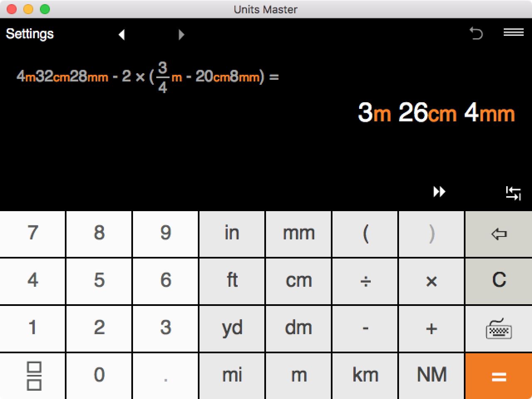The image size is (532, 399).
Task: Tap the digit 4 key
Action: pos(33,281)
